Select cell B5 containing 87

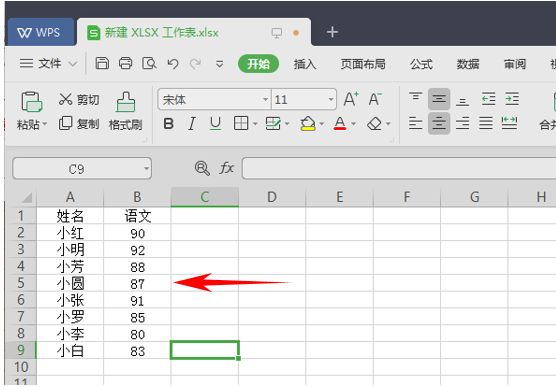(x=137, y=283)
